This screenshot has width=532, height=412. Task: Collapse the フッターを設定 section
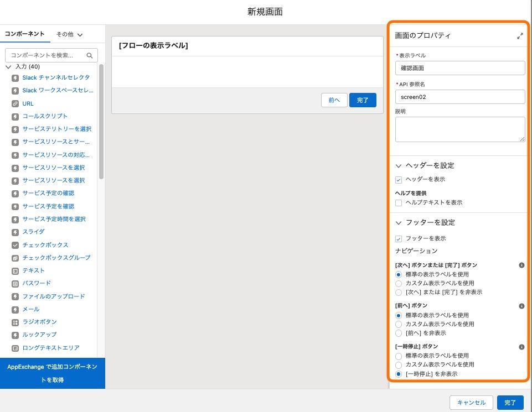[399, 223]
